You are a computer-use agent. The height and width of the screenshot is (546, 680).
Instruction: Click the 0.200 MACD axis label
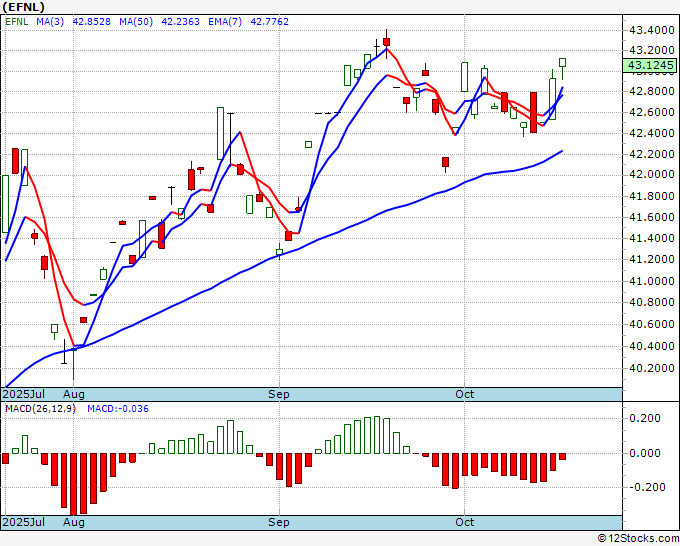coord(644,418)
